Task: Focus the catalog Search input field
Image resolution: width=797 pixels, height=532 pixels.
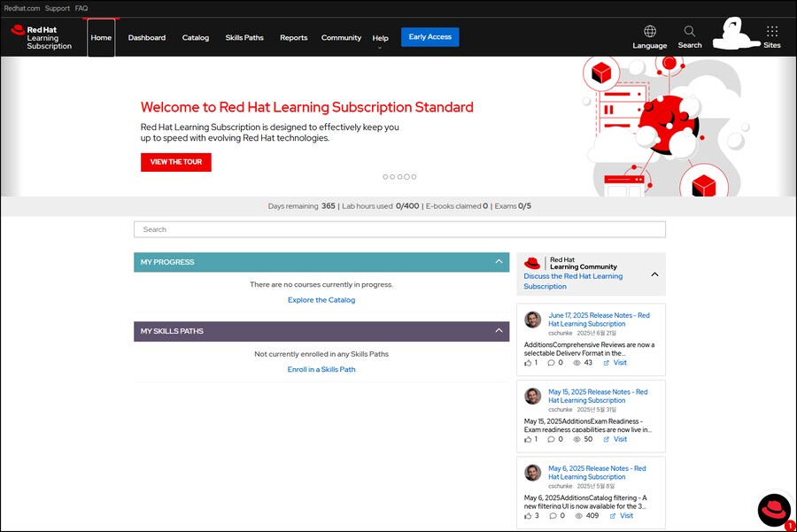Action: [399, 229]
